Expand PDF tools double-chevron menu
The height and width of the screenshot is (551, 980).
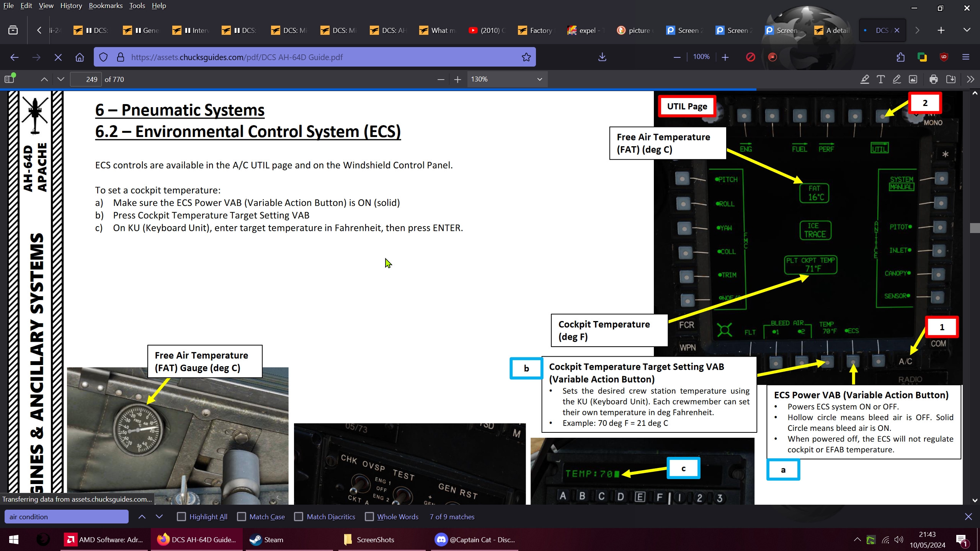[970, 79]
